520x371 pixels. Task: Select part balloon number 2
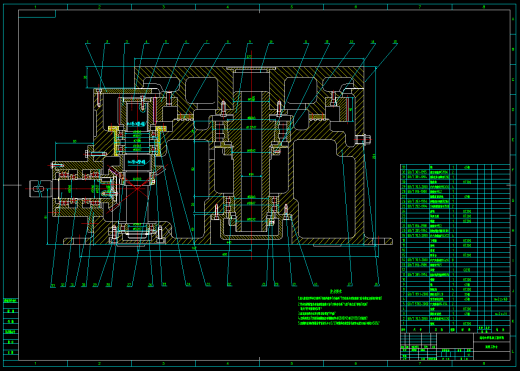(x=107, y=42)
